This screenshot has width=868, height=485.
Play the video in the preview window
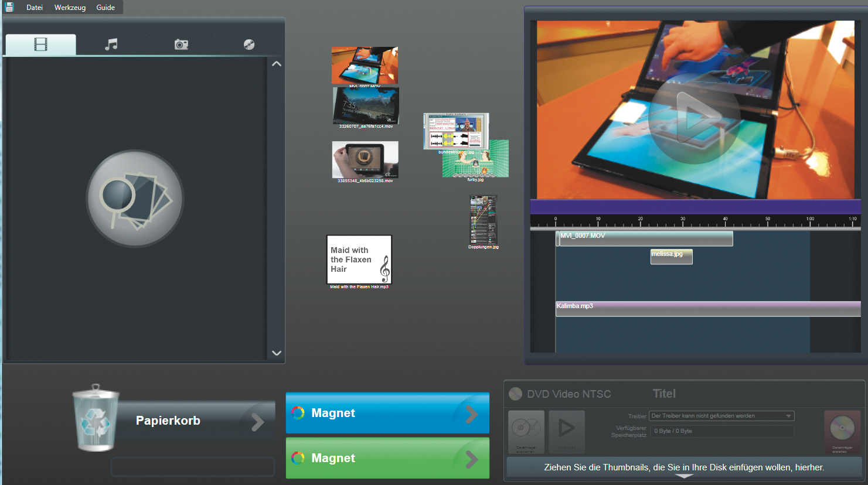(695, 118)
